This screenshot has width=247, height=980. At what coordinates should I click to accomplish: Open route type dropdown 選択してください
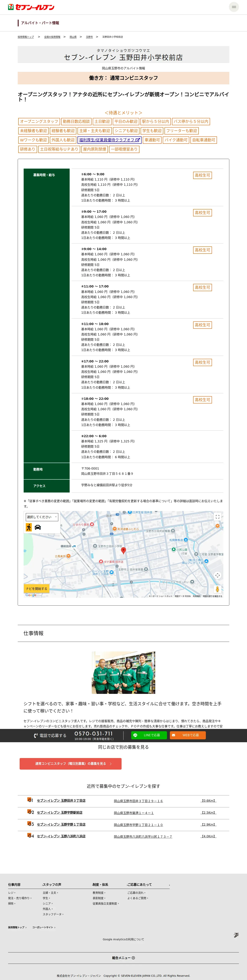point(42,517)
